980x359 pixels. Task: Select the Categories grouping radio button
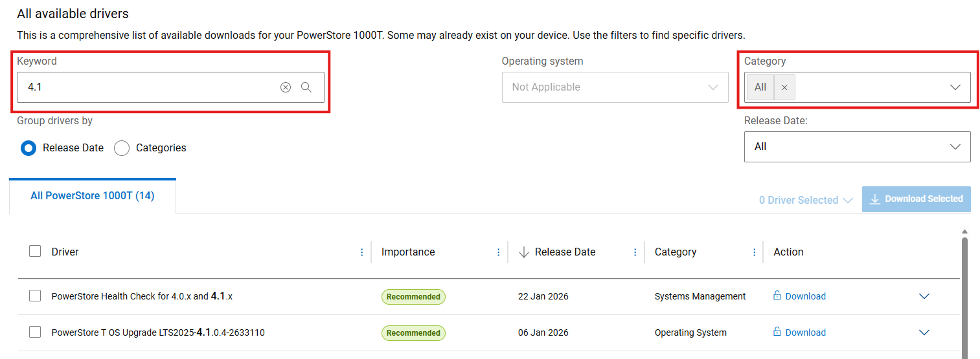pyautogui.click(x=122, y=148)
